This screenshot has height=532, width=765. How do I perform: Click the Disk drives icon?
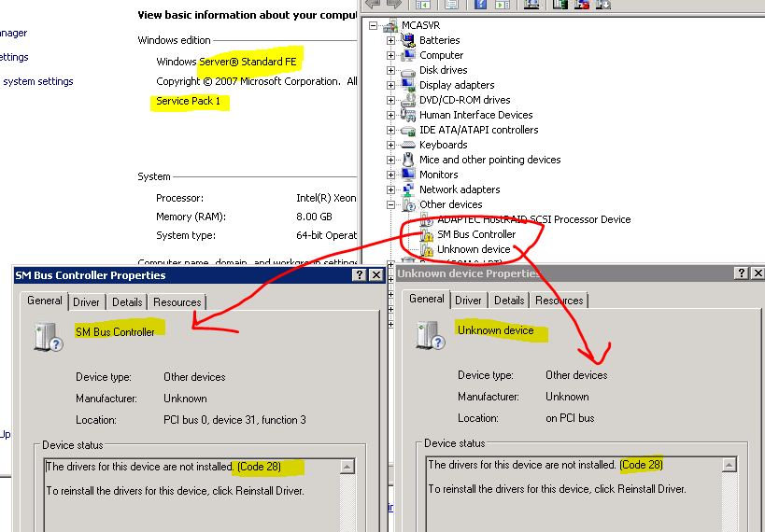click(x=407, y=71)
